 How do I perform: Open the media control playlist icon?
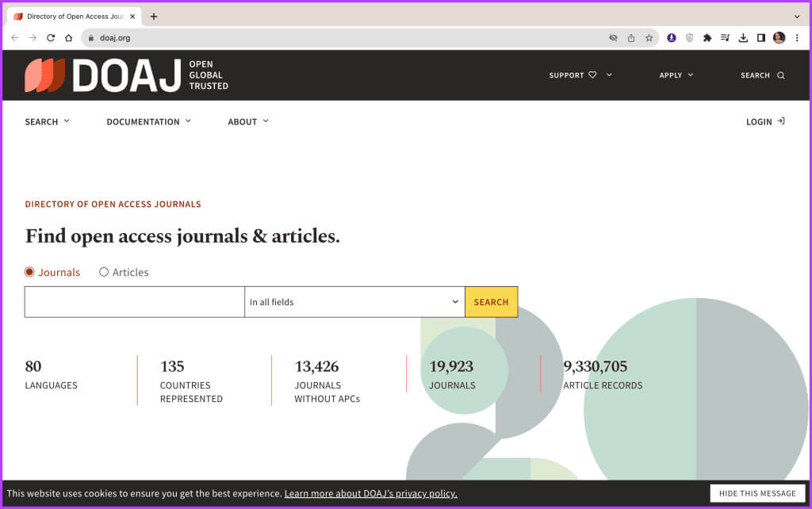click(x=725, y=38)
